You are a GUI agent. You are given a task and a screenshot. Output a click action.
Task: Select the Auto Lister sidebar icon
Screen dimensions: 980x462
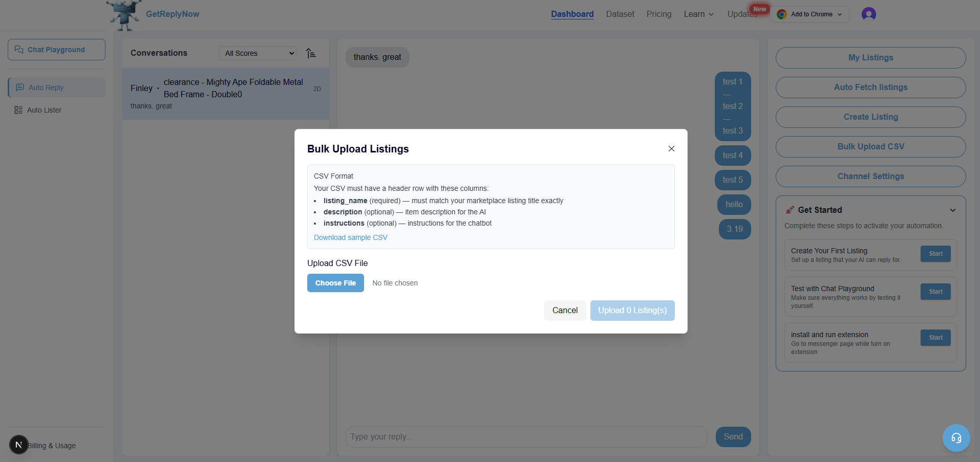pos(18,109)
